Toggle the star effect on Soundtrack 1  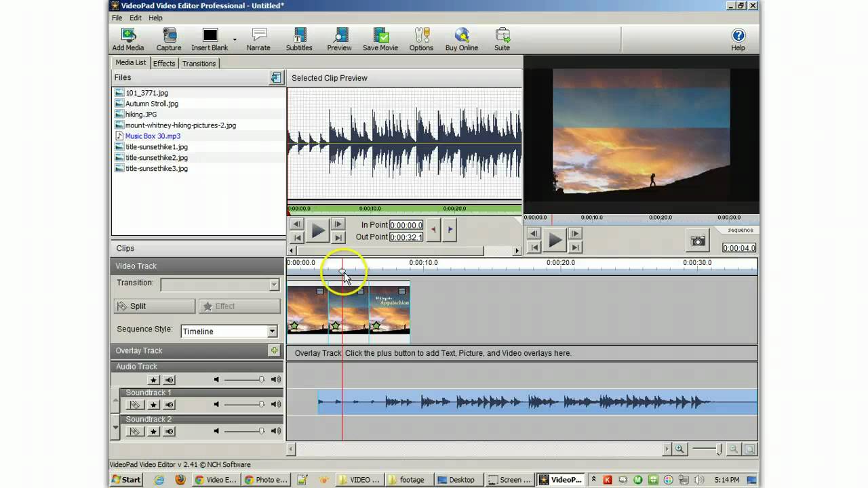click(x=153, y=404)
